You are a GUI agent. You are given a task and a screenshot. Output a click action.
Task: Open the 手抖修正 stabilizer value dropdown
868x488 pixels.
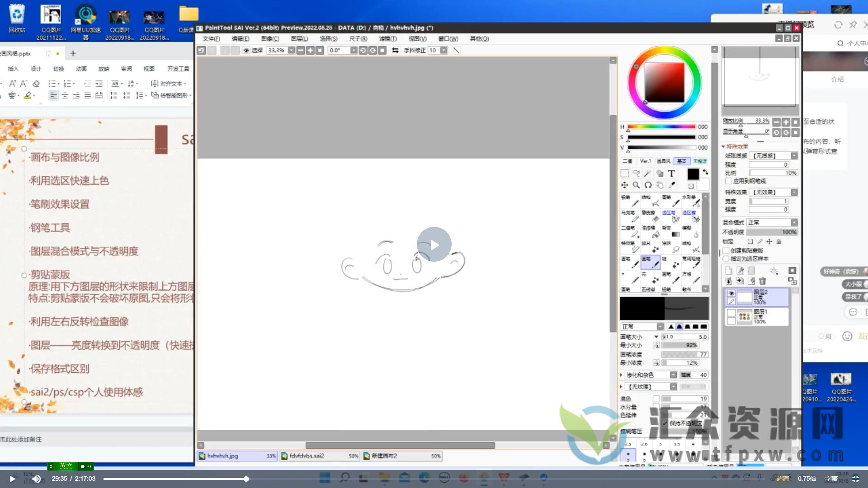tap(443, 50)
